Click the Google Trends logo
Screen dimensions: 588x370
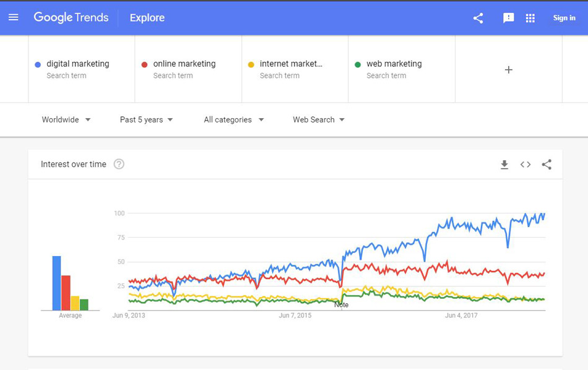pos(71,17)
